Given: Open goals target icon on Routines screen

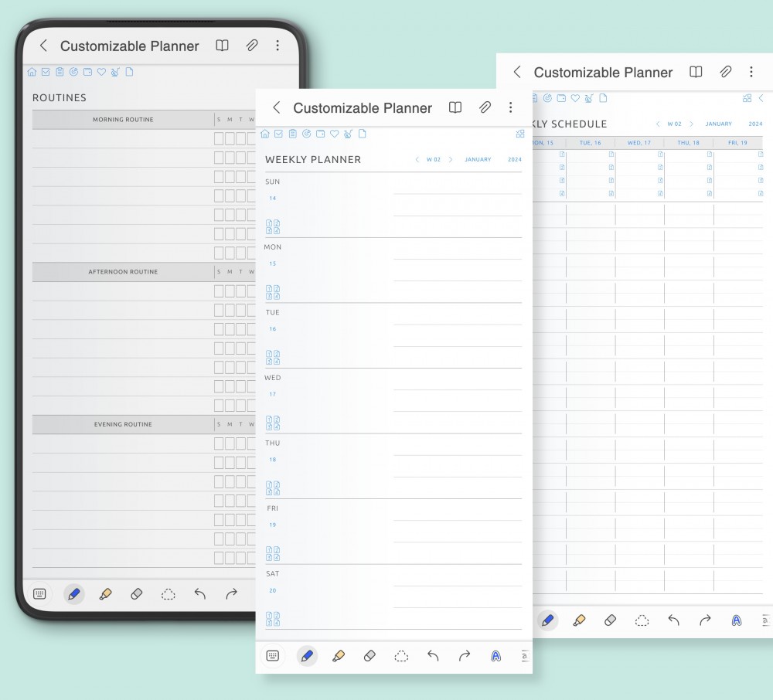Looking at the screenshot, I should [x=73, y=72].
